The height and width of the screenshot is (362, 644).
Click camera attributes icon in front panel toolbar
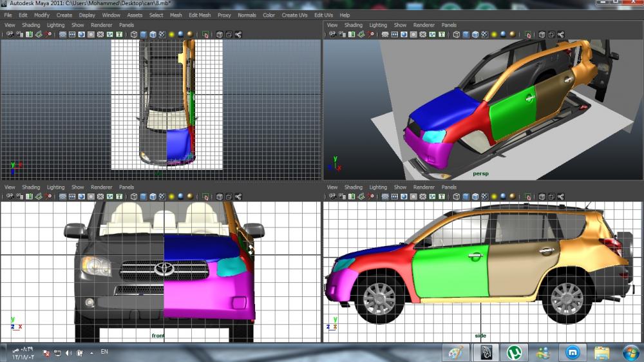19,196
